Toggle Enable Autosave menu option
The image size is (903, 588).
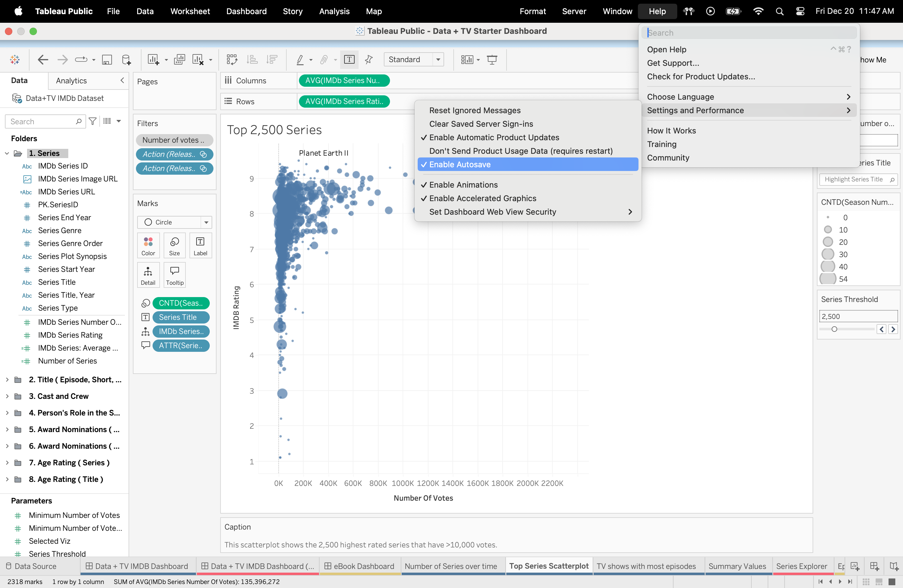coord(460,164)
